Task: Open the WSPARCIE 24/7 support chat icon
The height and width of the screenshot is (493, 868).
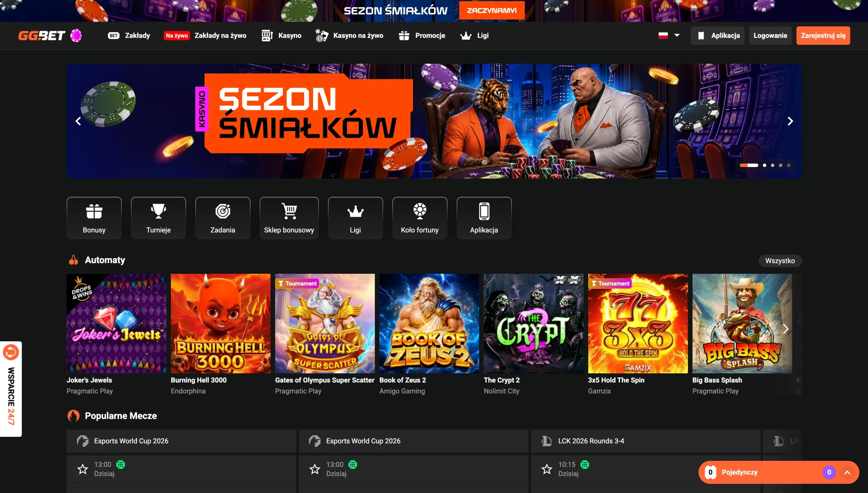Action: tap(11, 352)
